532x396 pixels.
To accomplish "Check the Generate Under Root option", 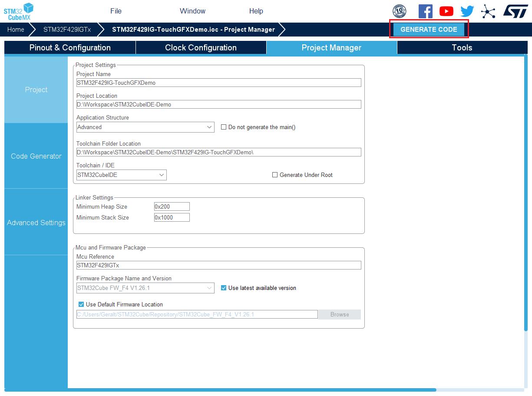I will [275, 175].
